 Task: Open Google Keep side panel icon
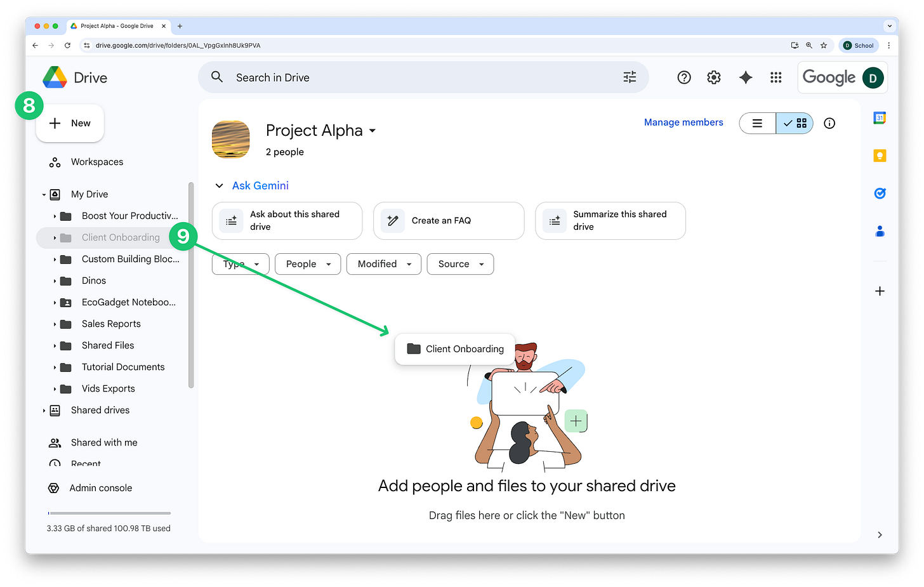point(880,155)
